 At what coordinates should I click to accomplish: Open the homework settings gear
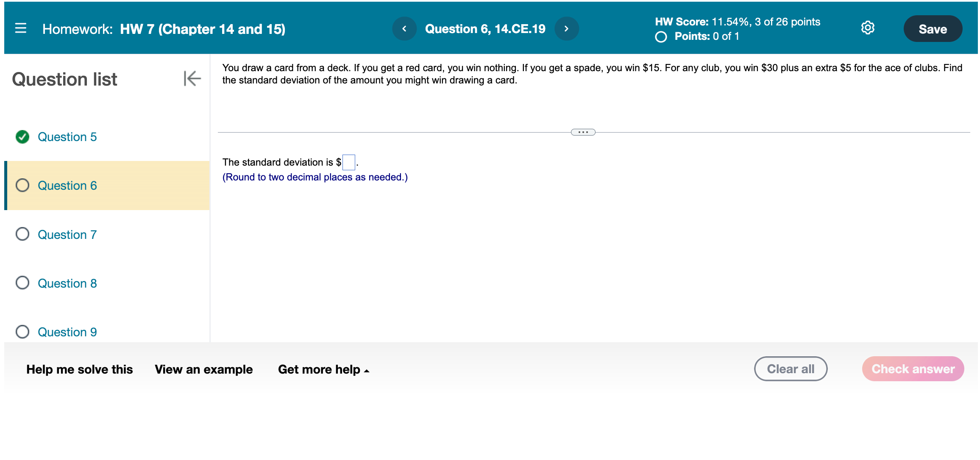868,27
